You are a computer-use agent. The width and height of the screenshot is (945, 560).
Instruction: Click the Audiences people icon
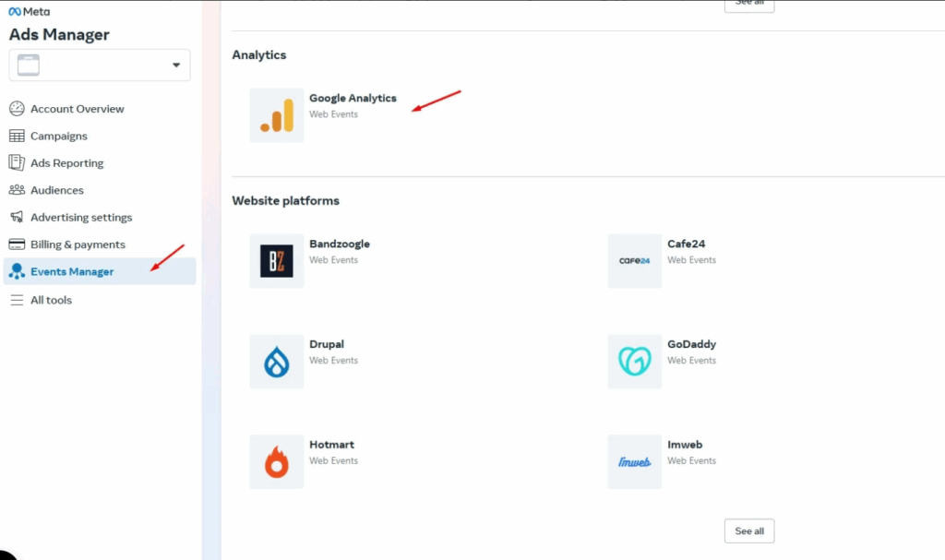coord(17,190)
